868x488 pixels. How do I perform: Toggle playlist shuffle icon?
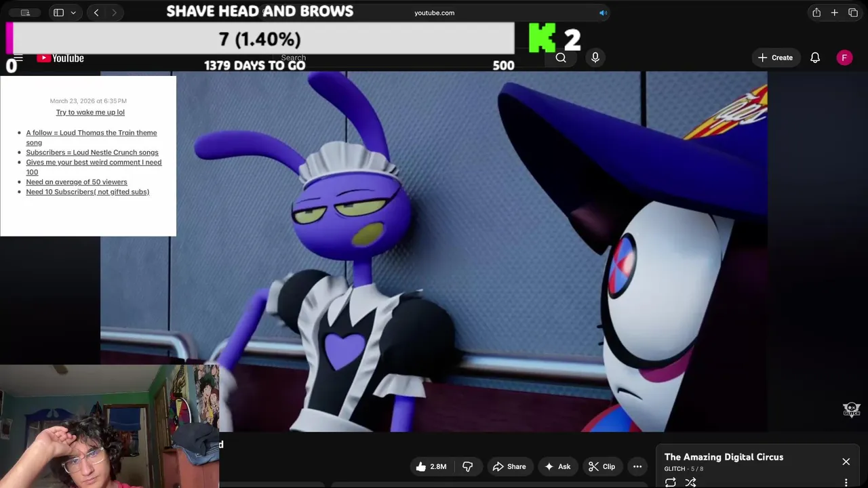(x=690, y=482)
